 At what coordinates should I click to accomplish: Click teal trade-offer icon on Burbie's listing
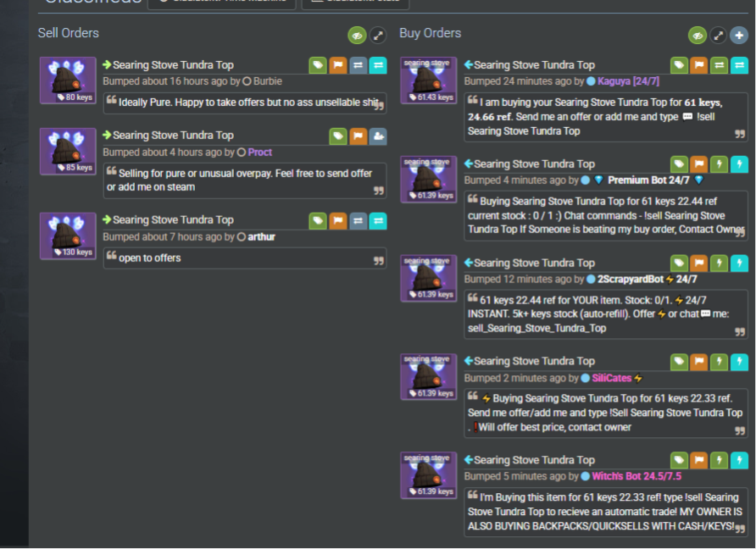(x=378, y=65)
